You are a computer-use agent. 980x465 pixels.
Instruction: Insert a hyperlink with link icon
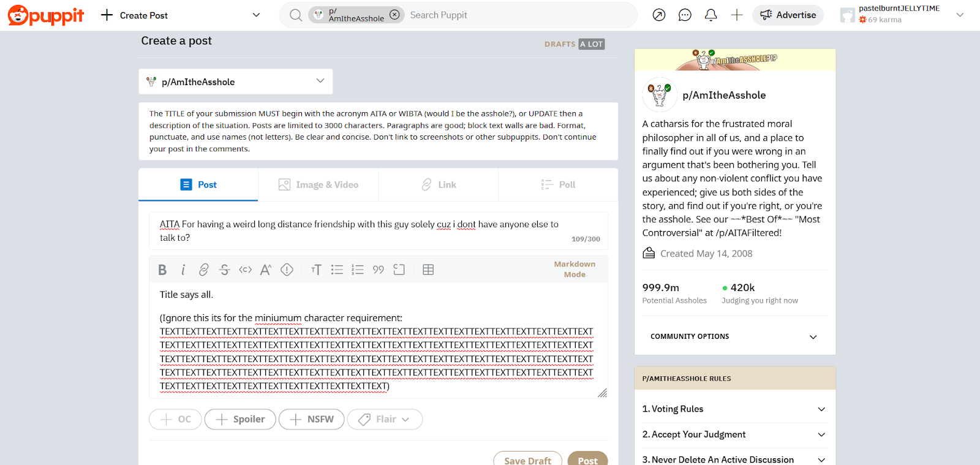click(x=204, y=270)
